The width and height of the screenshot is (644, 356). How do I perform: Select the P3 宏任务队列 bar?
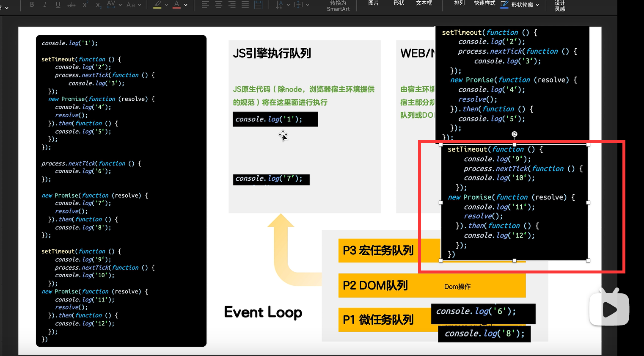click(x=389, y=251)
